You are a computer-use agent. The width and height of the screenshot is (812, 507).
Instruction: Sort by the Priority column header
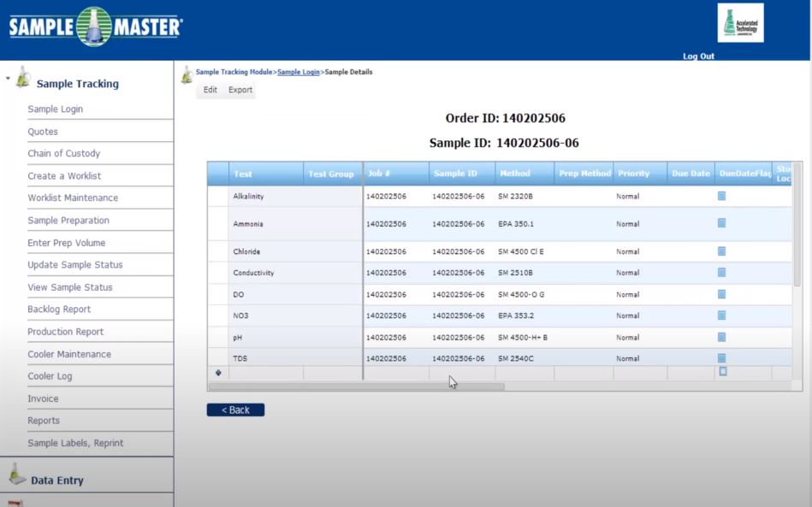(x=640, y=174)
